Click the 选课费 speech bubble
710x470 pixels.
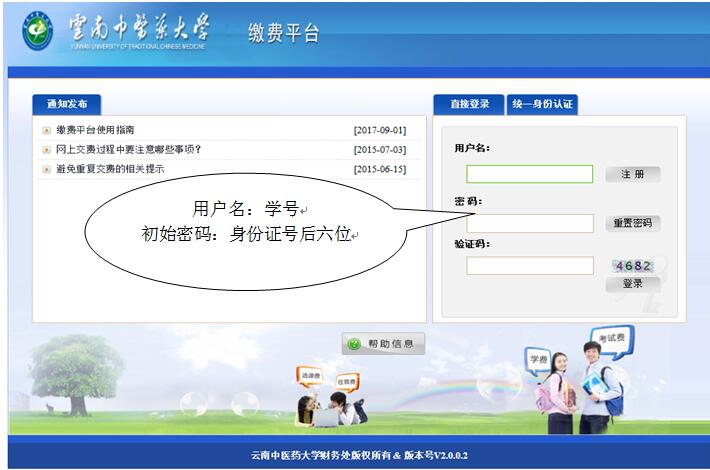(309, 376)
